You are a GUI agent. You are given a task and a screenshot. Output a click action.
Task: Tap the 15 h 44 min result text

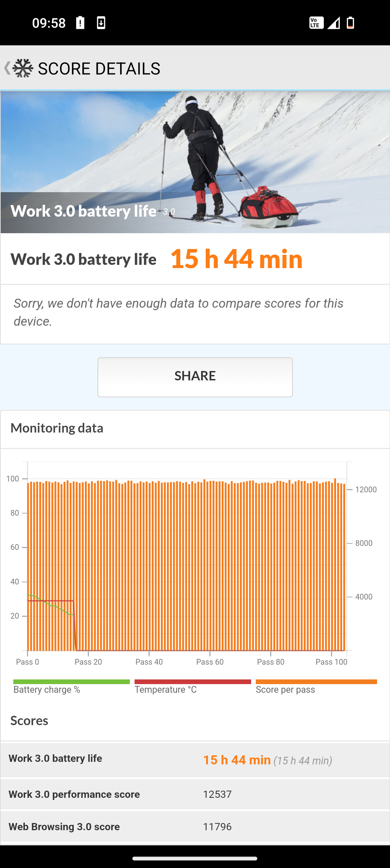pos(236,259)
